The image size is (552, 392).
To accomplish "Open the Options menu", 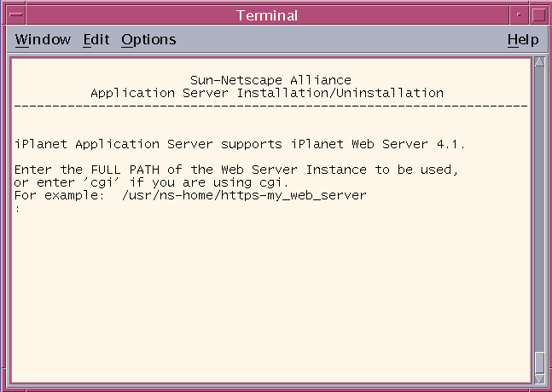I will click(148, 39).
